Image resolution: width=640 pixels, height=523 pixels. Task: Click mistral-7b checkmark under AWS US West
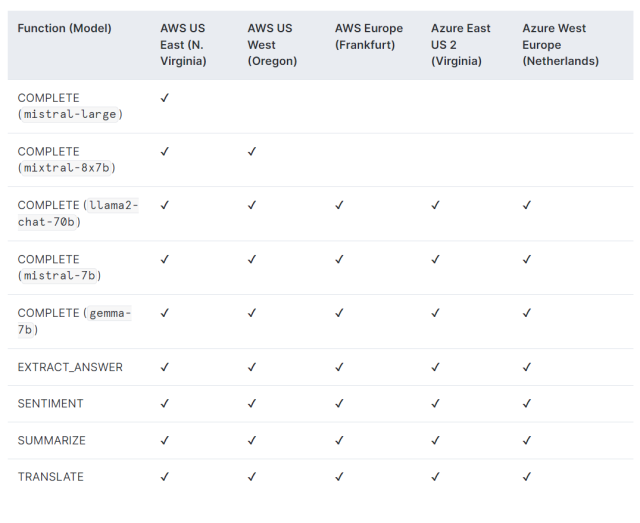coord(252,259)
